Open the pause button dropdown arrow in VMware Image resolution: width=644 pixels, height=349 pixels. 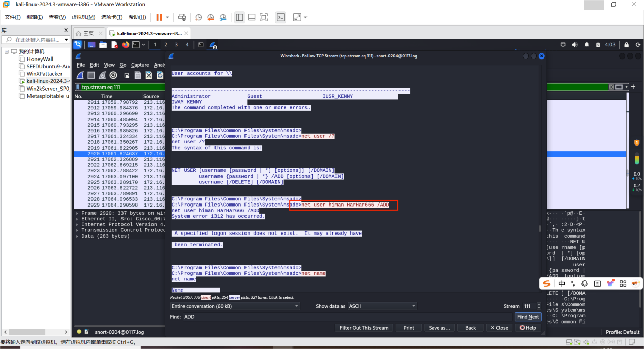point(167,17)
